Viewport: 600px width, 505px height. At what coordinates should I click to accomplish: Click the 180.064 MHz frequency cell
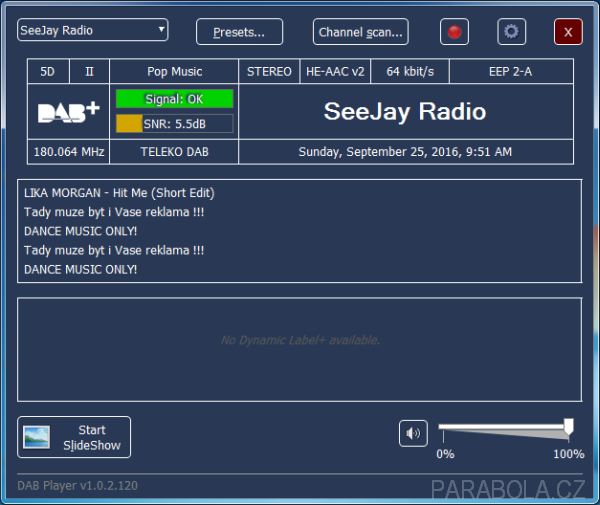pyautogui.click(x=68, y=152)
